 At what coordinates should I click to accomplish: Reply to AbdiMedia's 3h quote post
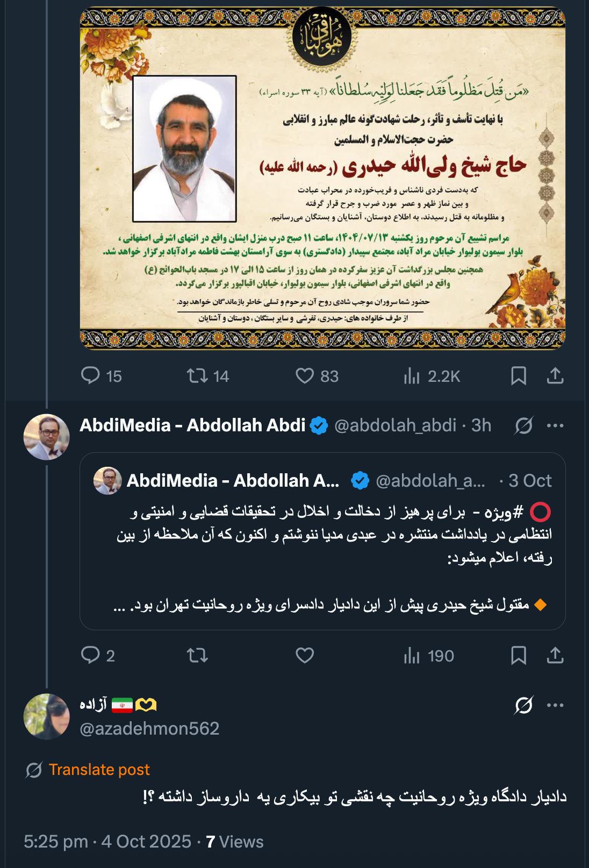tap(90, 655)
